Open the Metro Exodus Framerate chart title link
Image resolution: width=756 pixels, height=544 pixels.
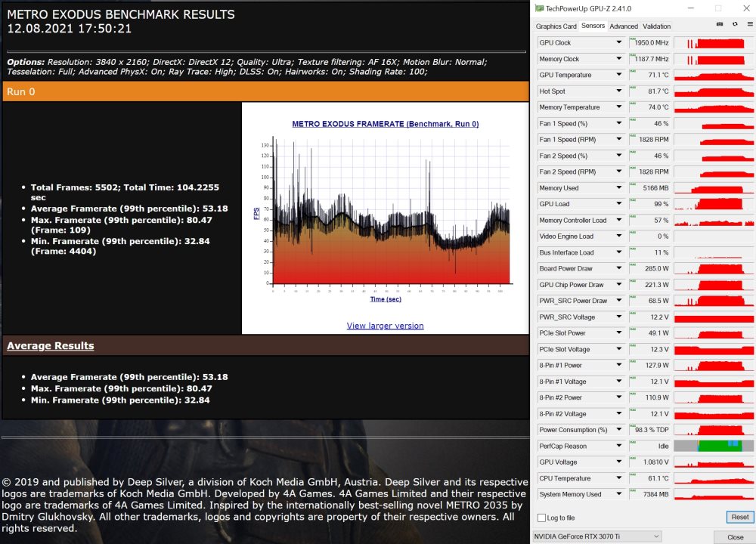pos(386,124)
